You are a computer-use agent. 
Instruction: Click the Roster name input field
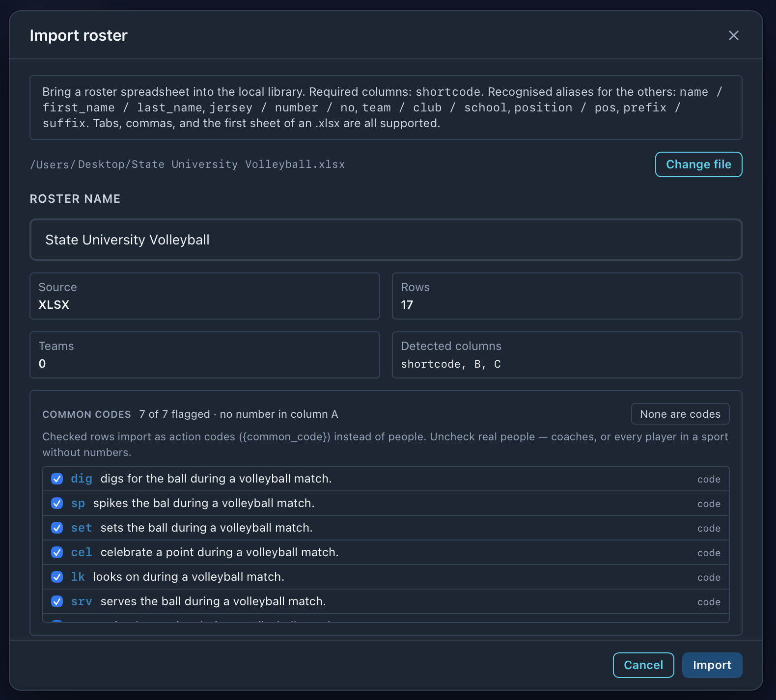click(386, 240)
